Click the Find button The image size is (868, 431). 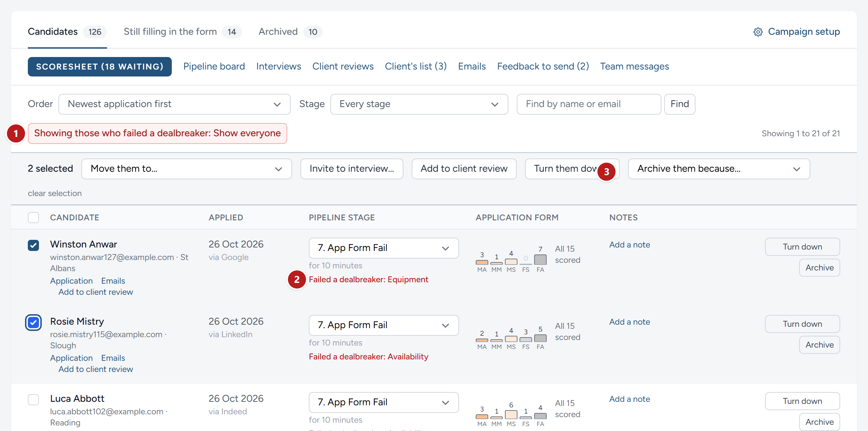(x=680, y=104)
